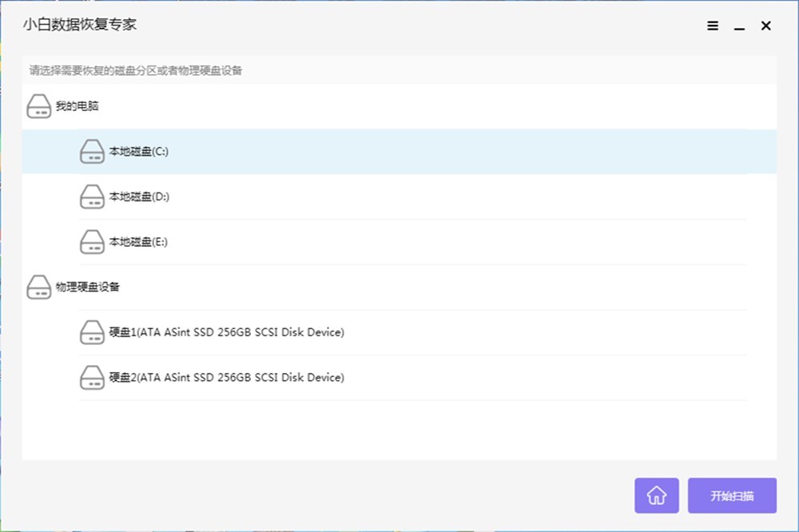
Task: Collapse the 我的电脑 group label
Action: pyautogui.click(x=77, y=106)
